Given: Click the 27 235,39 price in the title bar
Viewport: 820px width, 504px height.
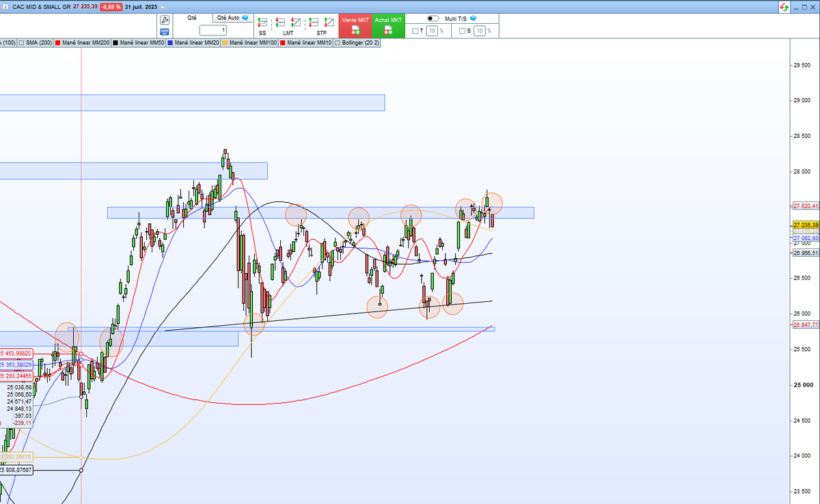Looking at the screenshot, I should [x=85, y=6].
